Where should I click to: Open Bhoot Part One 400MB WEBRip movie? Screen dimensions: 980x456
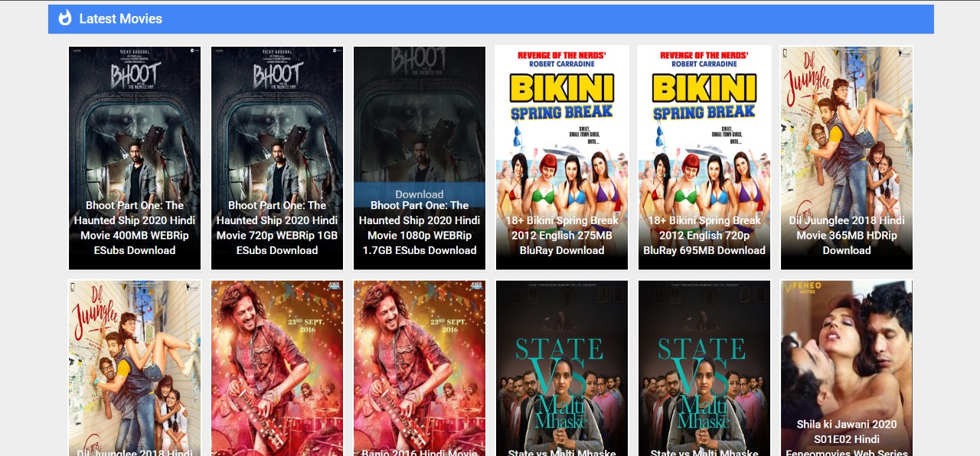135,158
